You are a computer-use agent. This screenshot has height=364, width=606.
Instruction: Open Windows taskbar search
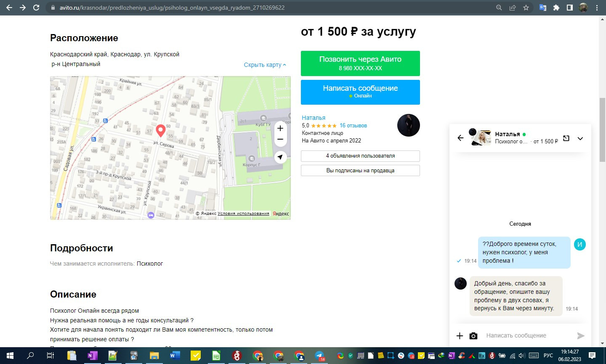(30, 356)
